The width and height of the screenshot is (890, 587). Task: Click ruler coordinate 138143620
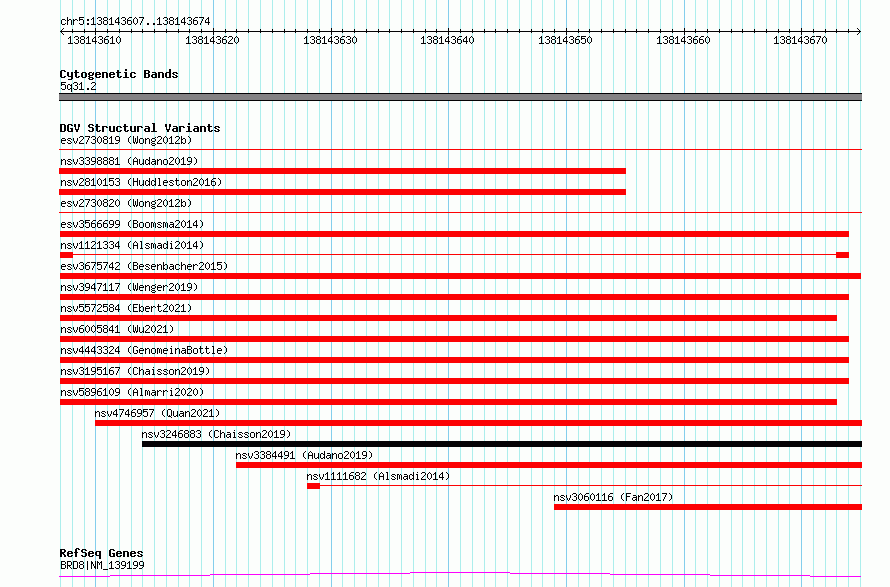[212, 40]
